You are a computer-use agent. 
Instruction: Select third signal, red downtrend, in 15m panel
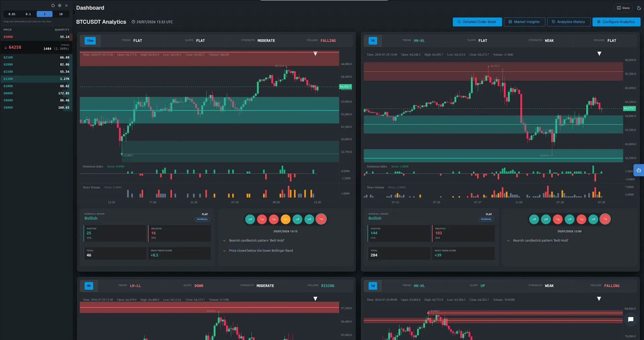coord(274,219)
